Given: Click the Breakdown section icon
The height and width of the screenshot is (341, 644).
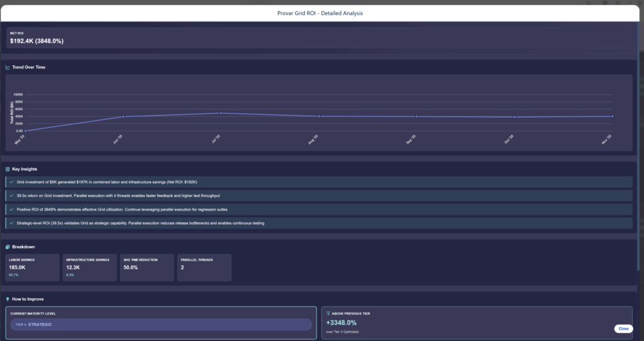Looking at the screenshot, I should pyautogui.click(x=8, y=247).
